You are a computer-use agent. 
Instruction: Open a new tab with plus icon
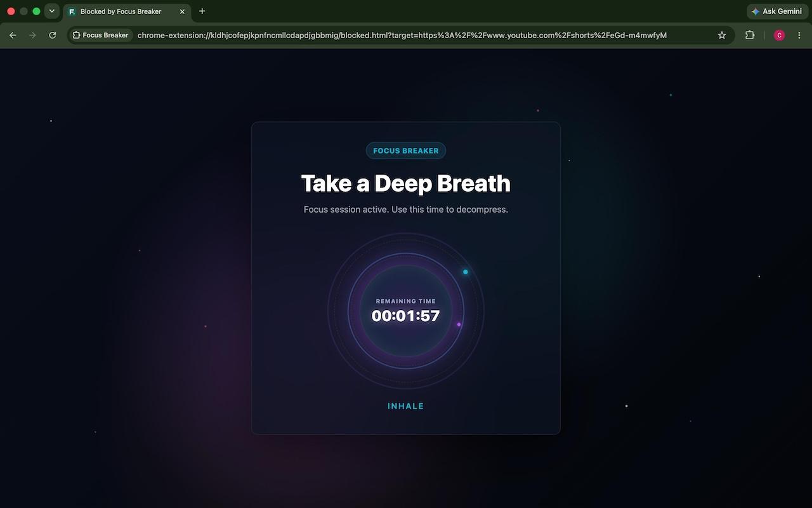(x=202, y=11)
